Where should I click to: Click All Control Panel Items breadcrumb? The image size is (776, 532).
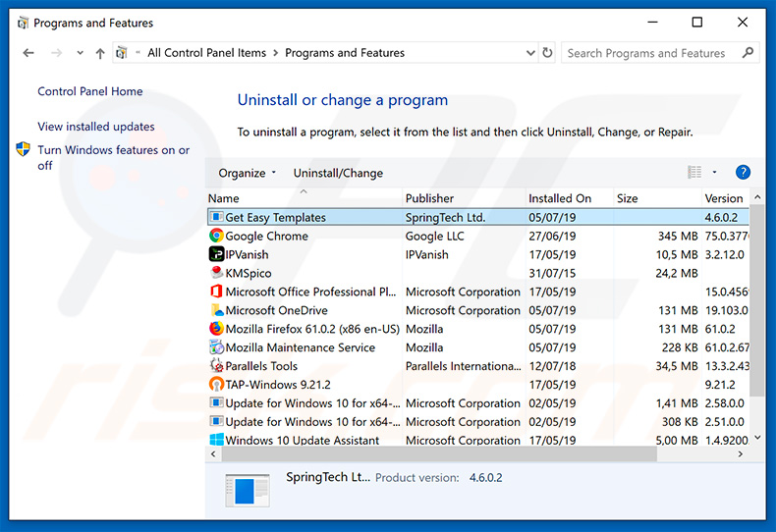tap(207, 53)
